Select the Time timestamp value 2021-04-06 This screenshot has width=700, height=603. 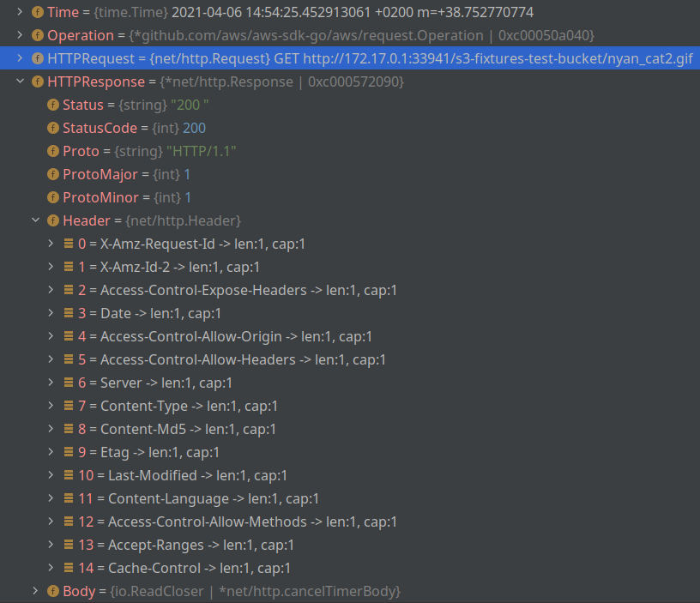point(353,12)
